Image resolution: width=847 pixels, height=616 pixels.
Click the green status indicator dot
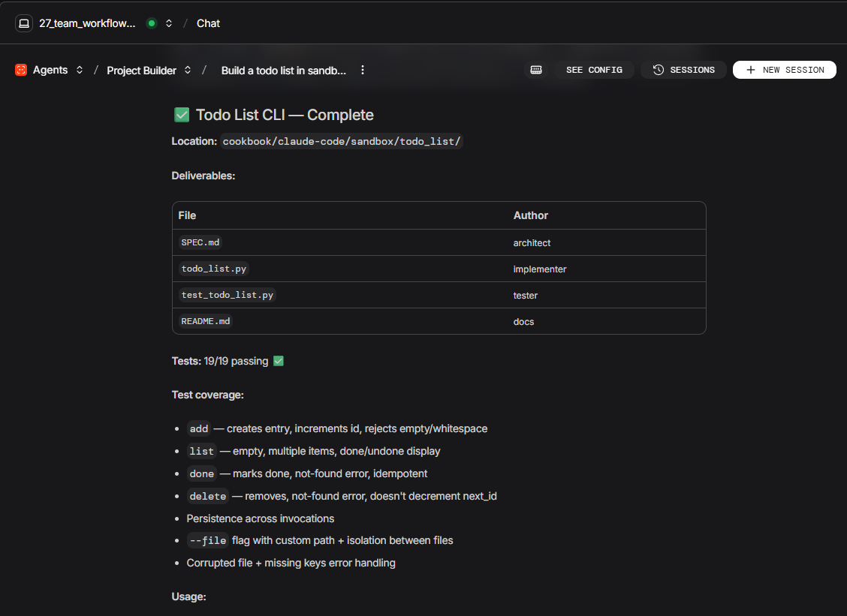click(x=152, y=23)
